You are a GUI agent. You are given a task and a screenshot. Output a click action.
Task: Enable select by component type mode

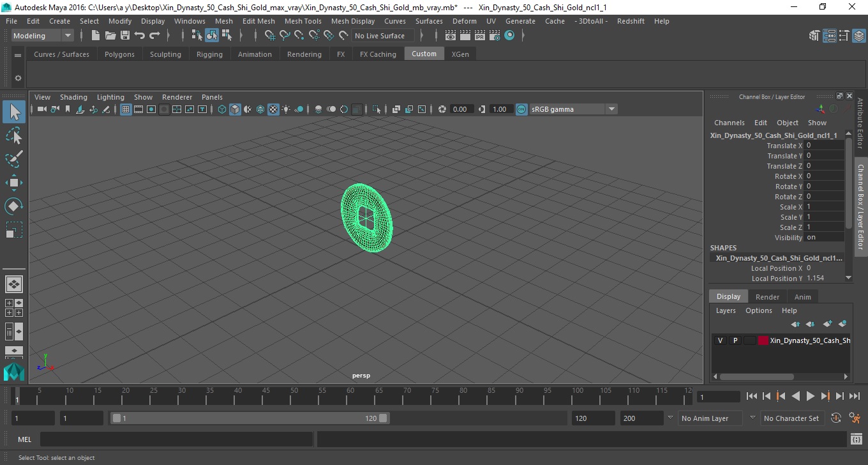click(227, 36)
